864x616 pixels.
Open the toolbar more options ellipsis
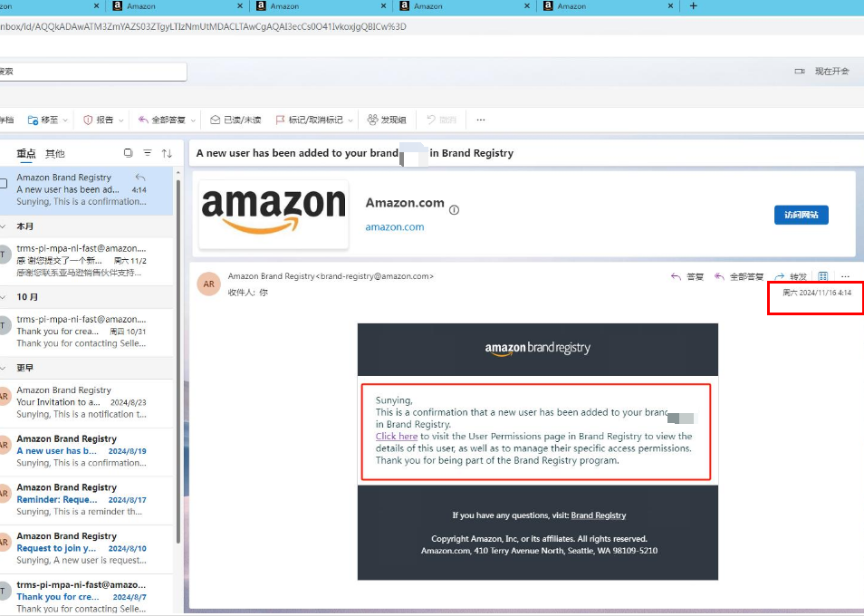[x=481, y=120]
